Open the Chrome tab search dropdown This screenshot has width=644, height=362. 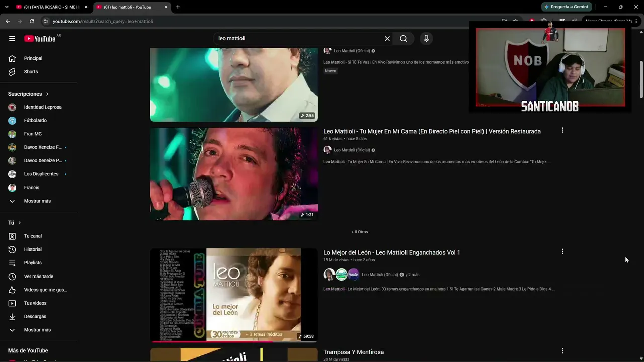coord(7,7)
